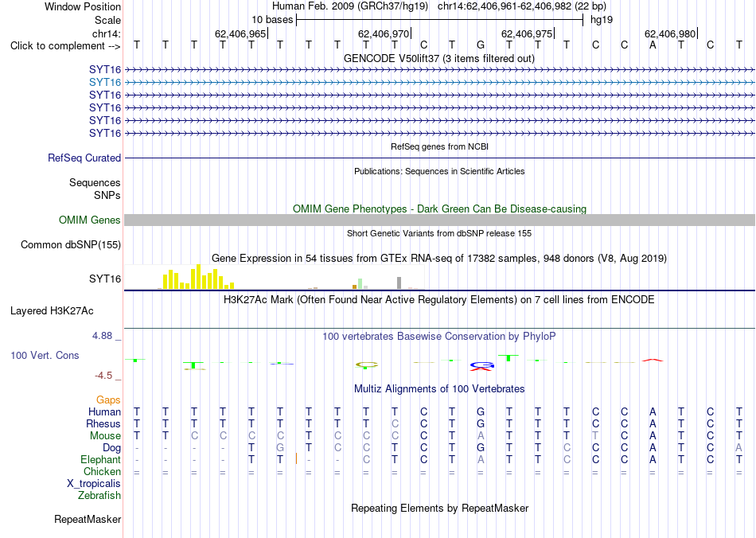This screenshot has width=756, height=538.
Task: Click the 'OMIM Gene Phenotypes' green title
Action: click(x=439, y=209)
